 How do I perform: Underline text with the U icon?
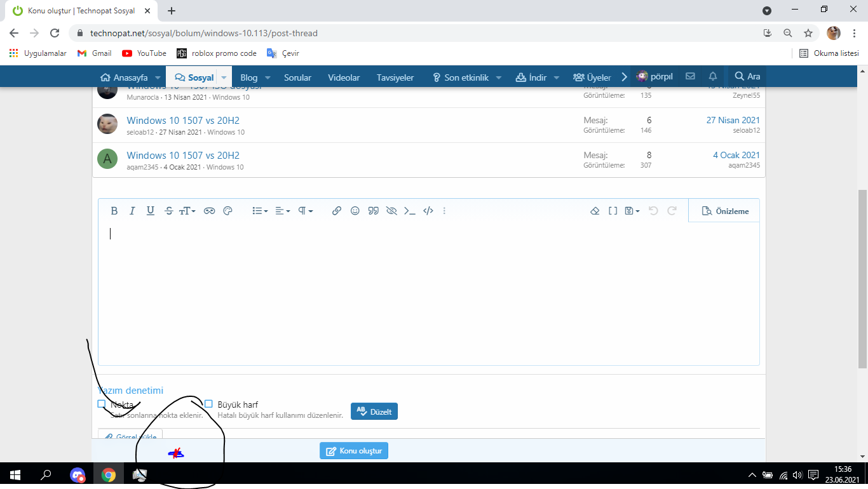point(151,211)
